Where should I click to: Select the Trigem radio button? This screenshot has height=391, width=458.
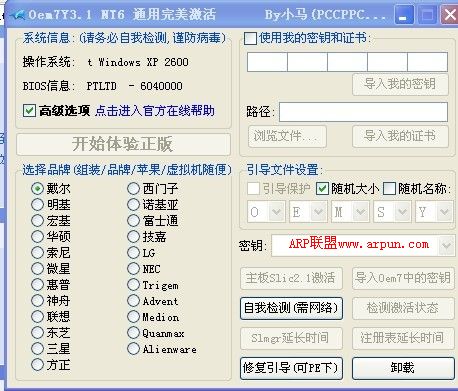133,285
